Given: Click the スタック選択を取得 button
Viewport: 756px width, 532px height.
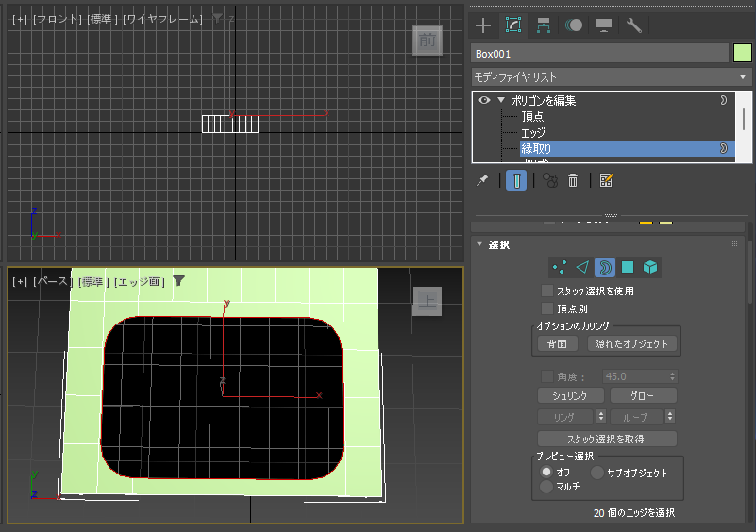Looking at the screenshot, I should [607, 439].
